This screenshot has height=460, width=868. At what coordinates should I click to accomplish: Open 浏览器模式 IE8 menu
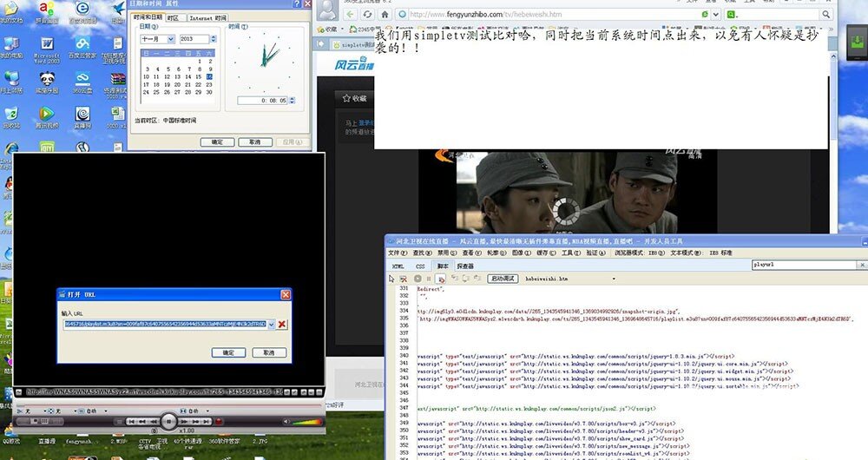[x=640, y=253]
